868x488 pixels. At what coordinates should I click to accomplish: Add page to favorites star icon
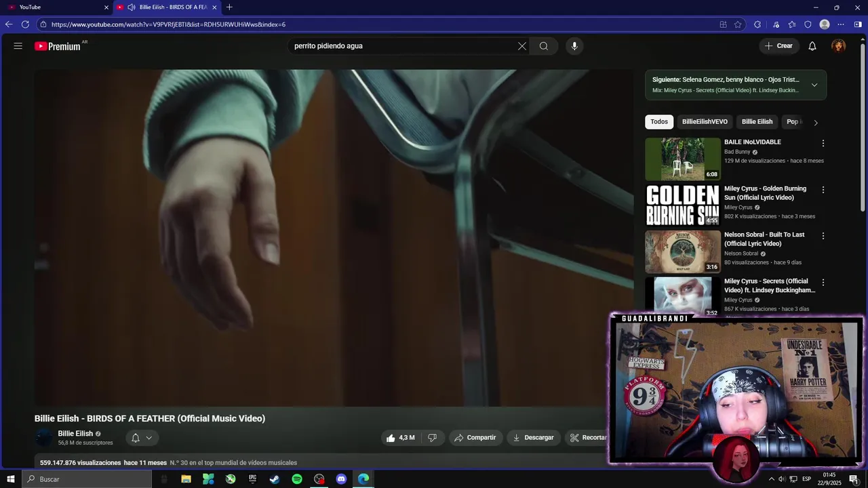[738, 24]
